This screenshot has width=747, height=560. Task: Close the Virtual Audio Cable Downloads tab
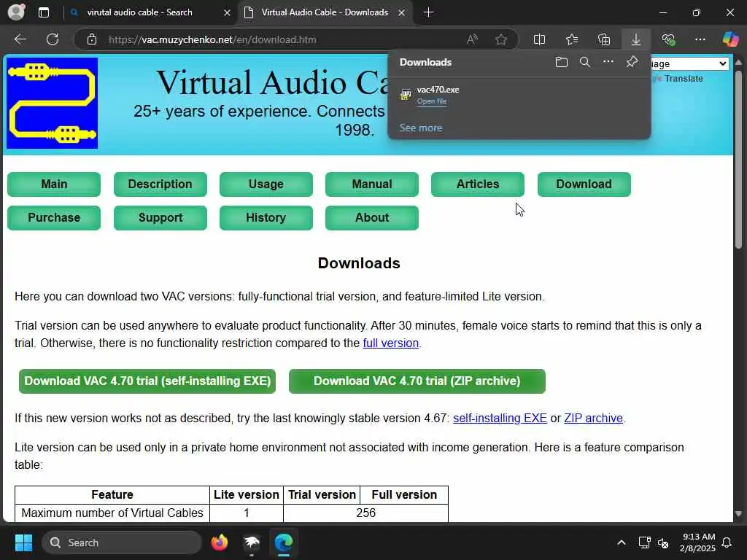402,13
